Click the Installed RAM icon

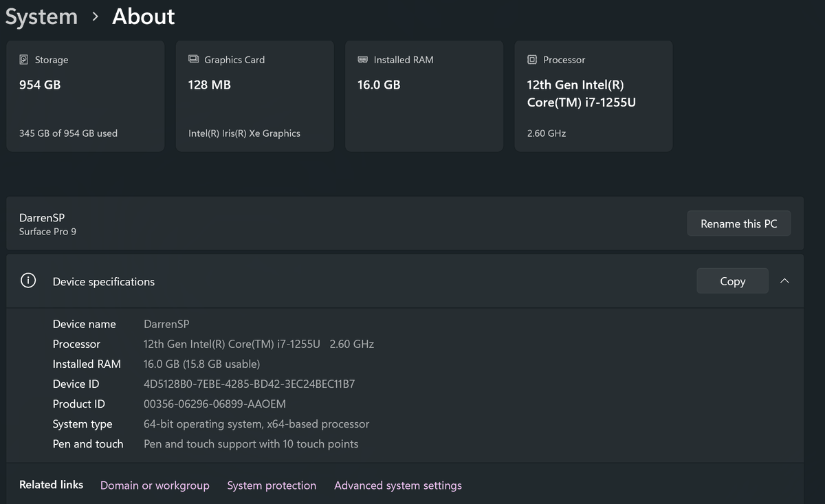[363, 60]
